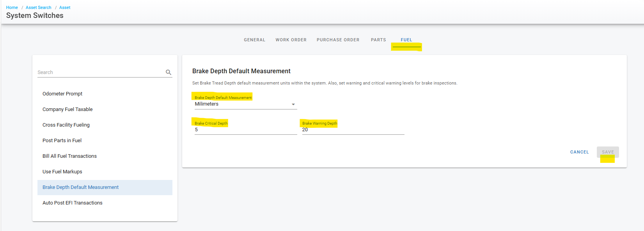Viewport: 644px width, 231px height.
Task: Switch to the General tab
Action: point(254,40)
